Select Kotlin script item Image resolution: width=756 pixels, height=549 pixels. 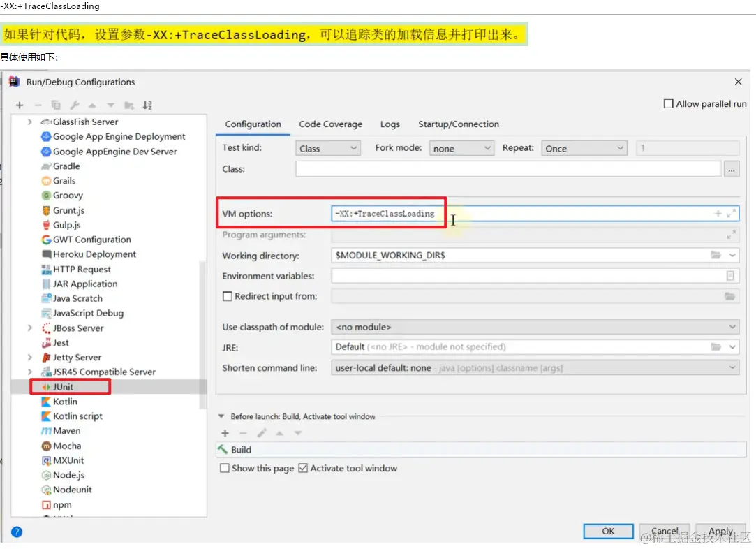pos(77,416)
